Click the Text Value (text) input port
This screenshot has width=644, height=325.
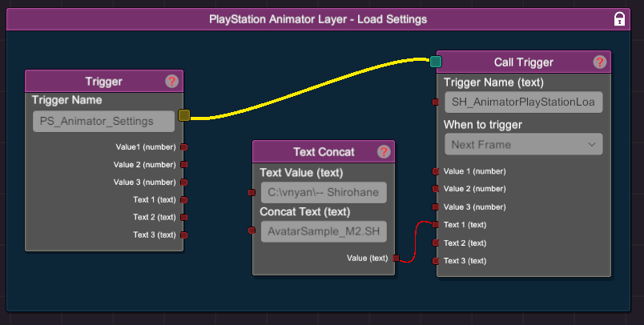click(252, 192)
